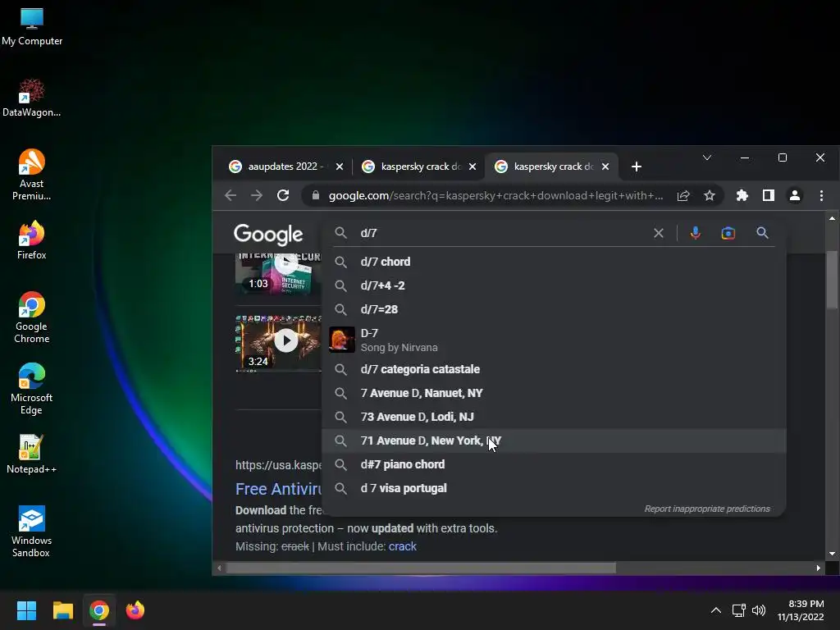Search by image with camera icon

point(728,233)
